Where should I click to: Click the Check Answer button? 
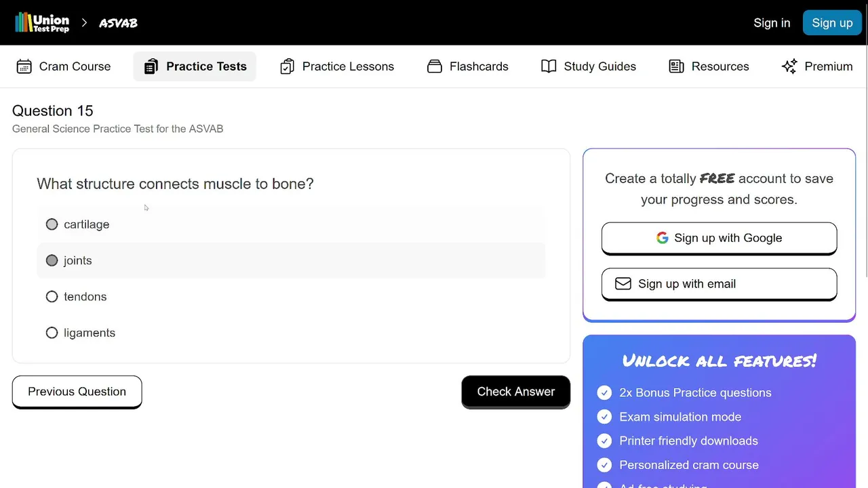click(x=516, y=392)
